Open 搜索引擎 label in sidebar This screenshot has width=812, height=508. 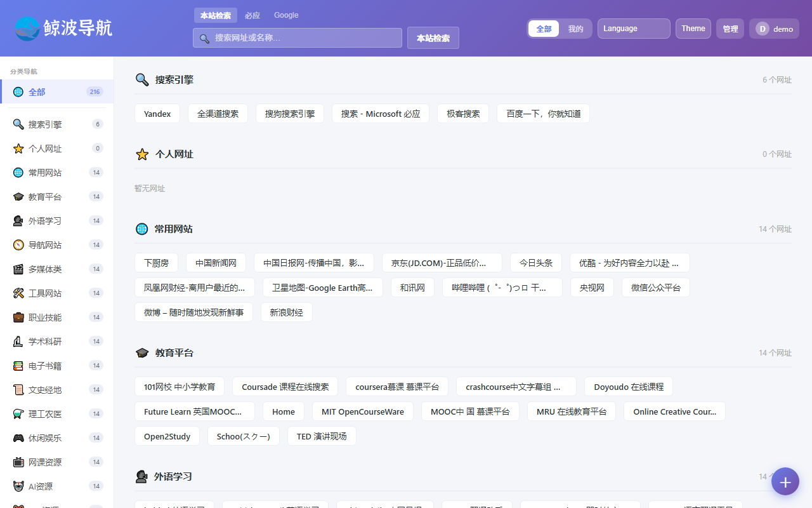pyautogui.click(x=45, y=124)
